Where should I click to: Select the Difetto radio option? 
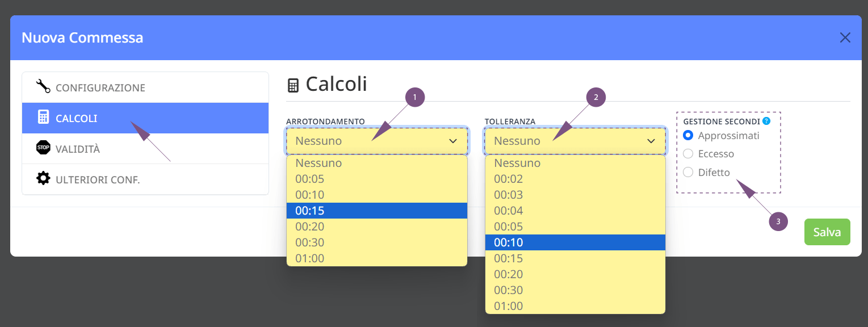coord(688,173)
